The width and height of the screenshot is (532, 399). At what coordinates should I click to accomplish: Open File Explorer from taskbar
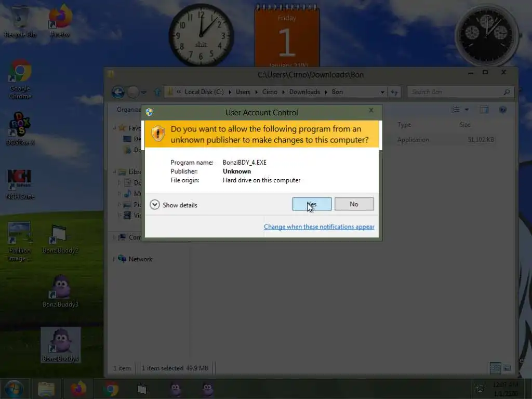(x=46, y=389)
